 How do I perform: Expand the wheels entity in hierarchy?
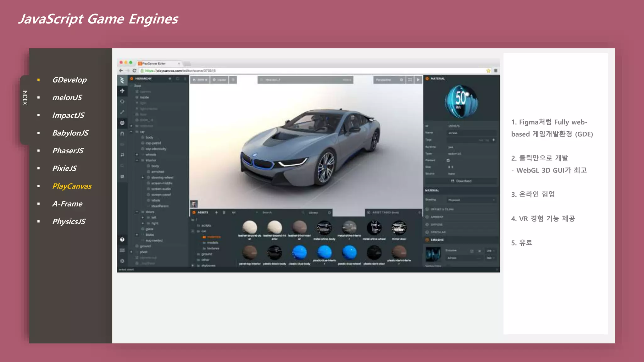(x=137, y=155)
